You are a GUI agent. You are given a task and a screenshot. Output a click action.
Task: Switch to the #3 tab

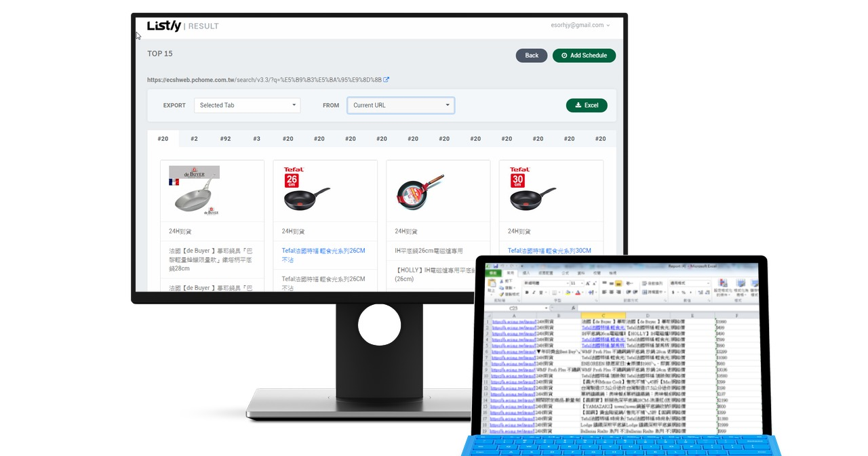[256, 139]
